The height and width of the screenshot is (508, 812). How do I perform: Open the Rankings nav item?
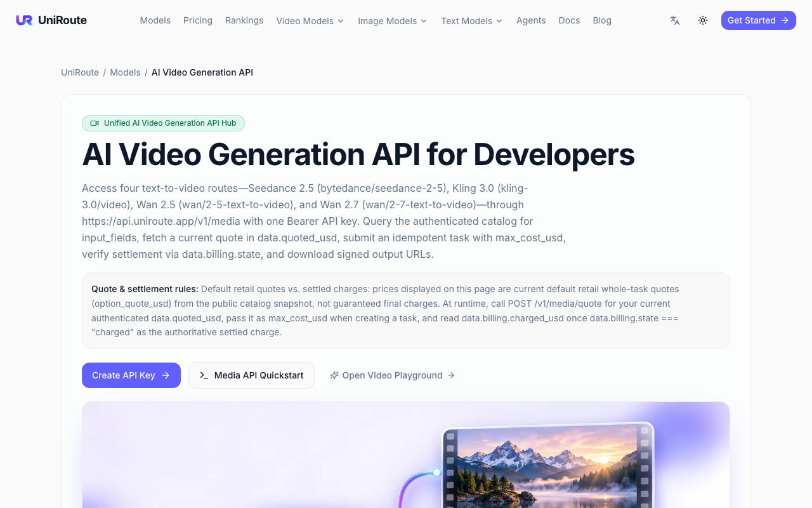pyautogui.click(x=244, y=20)
